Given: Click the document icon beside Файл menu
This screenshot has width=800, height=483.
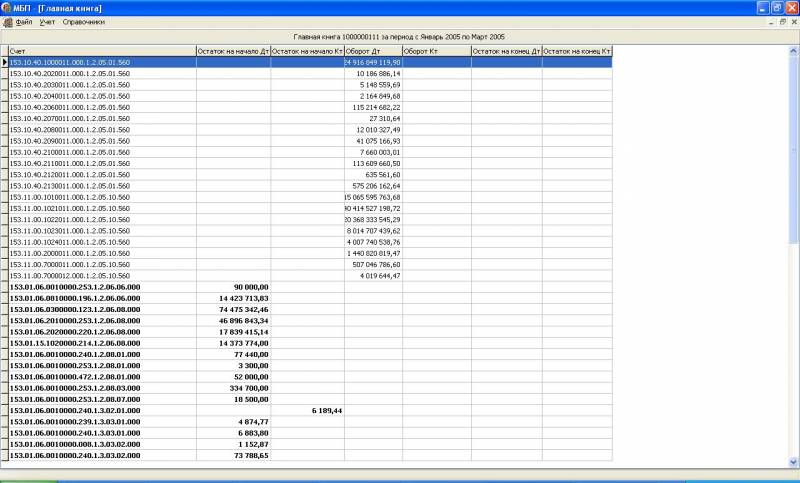Looking at the screenshot, I should [x=8, y=22].
